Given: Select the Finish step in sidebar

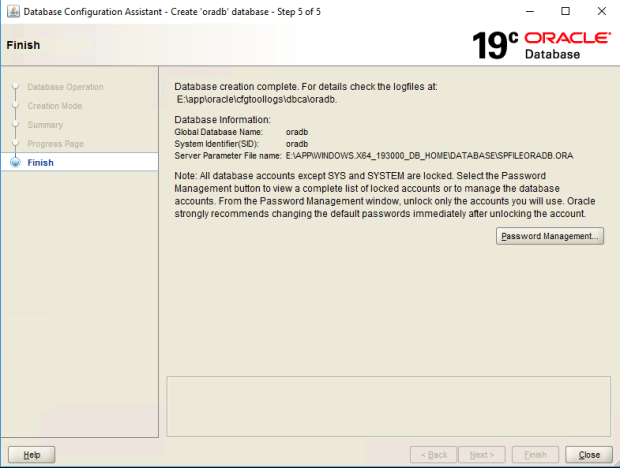Looking at the screenshot, I should click(40, 162).
